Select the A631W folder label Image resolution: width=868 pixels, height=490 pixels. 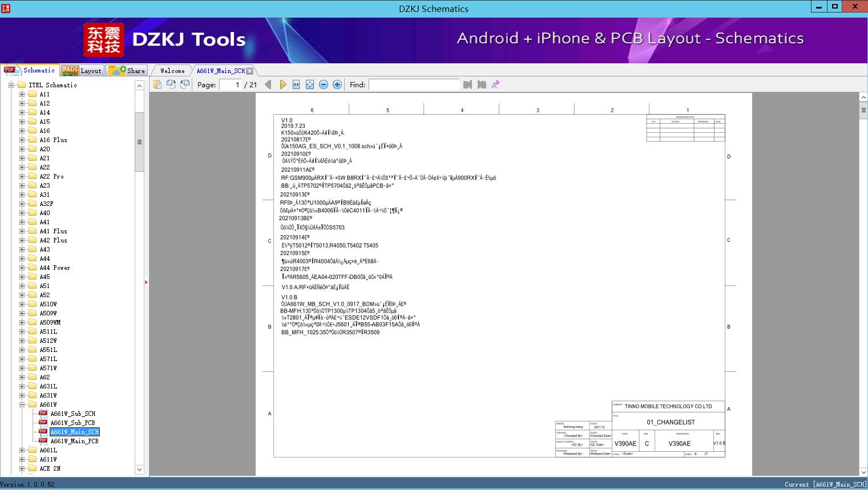point(48,395)
